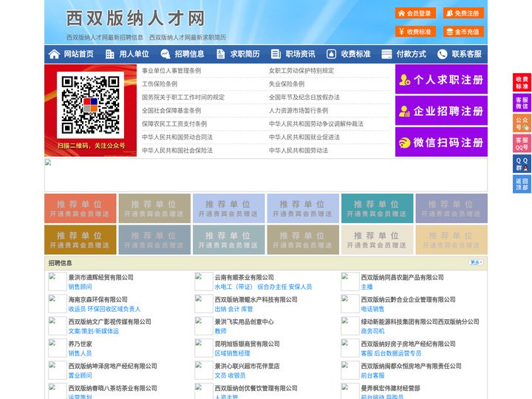This screenshot has width=532, height=399.
Task: Click the icon beside 收费标准 in navigation
Action: pyautogui.click(x=331, y=54)
